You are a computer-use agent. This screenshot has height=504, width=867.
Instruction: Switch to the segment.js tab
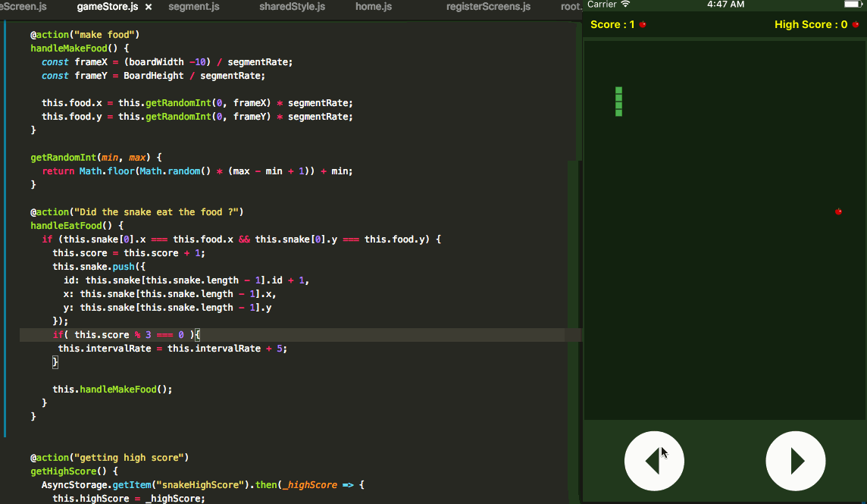(193, 7)
